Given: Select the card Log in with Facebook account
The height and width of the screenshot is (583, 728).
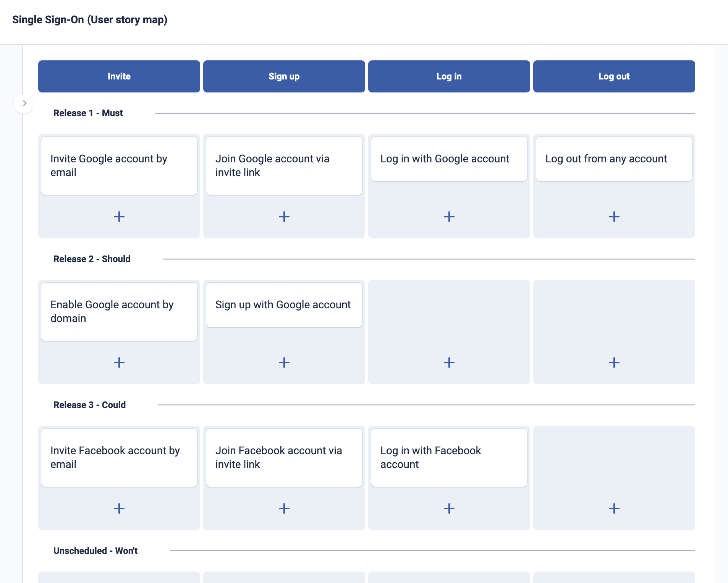Looking at the screenshot, I should [x=449, y=457].
